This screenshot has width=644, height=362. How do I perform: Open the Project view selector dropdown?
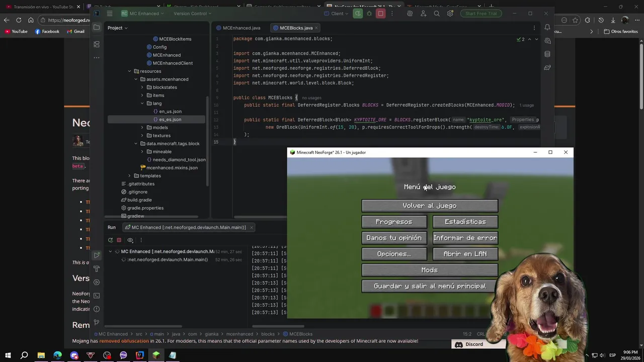[117, 28]
